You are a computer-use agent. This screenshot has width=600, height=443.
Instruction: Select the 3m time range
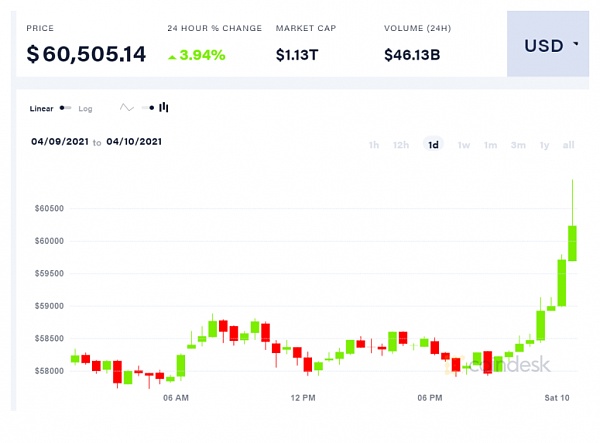point(518,145)
